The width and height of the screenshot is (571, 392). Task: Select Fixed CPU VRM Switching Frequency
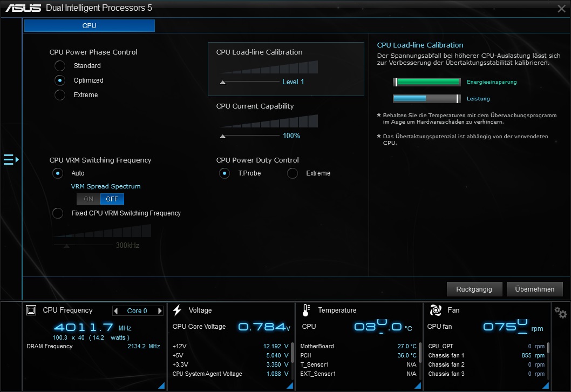(x=58, y=213)
